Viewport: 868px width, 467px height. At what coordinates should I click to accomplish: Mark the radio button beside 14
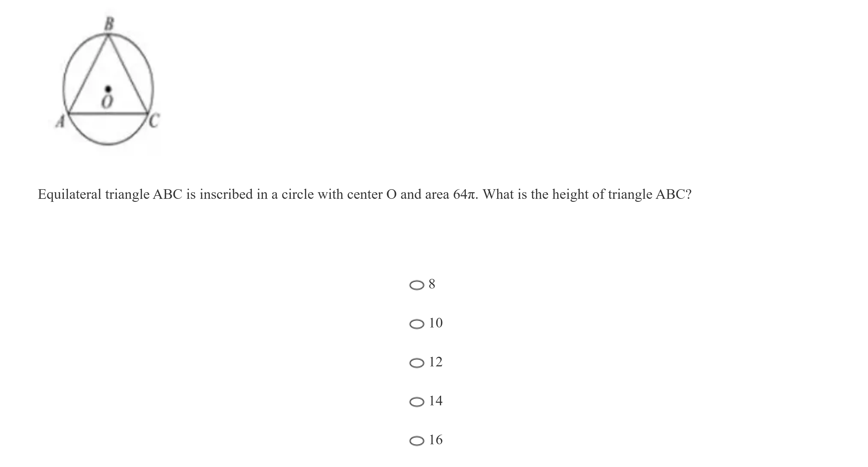click(417, 402)
